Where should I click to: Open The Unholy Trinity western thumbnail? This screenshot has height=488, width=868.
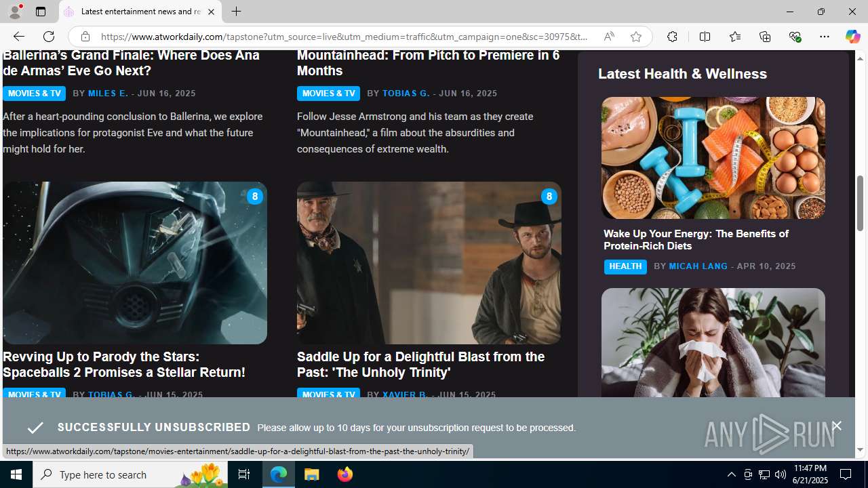pyautogui.click(x=429, y=263)
